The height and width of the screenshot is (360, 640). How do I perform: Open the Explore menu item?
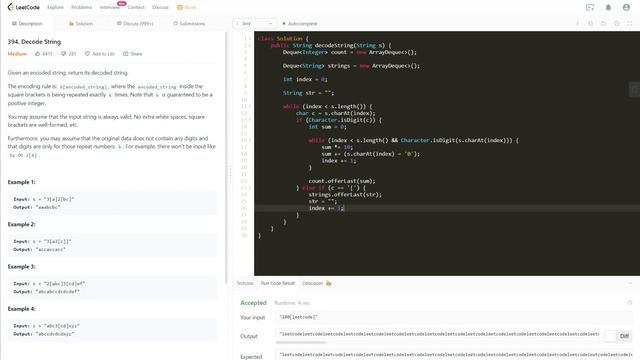(55, 7)
